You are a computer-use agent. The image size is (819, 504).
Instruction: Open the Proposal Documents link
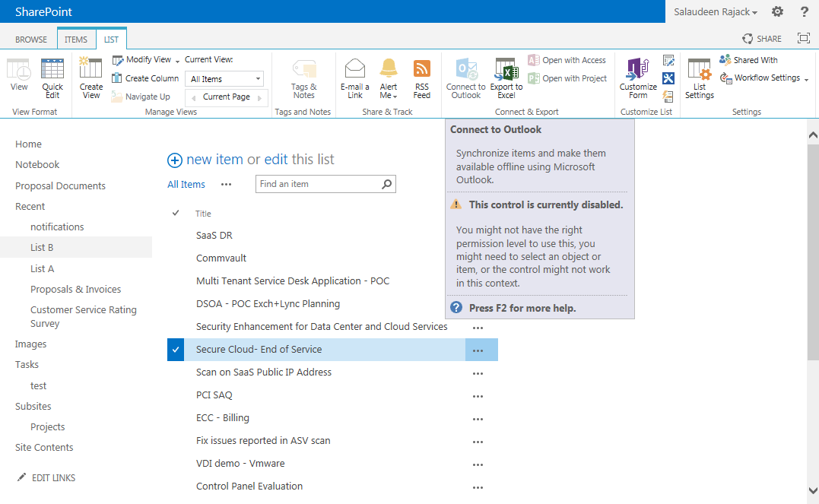click(60, 186)
